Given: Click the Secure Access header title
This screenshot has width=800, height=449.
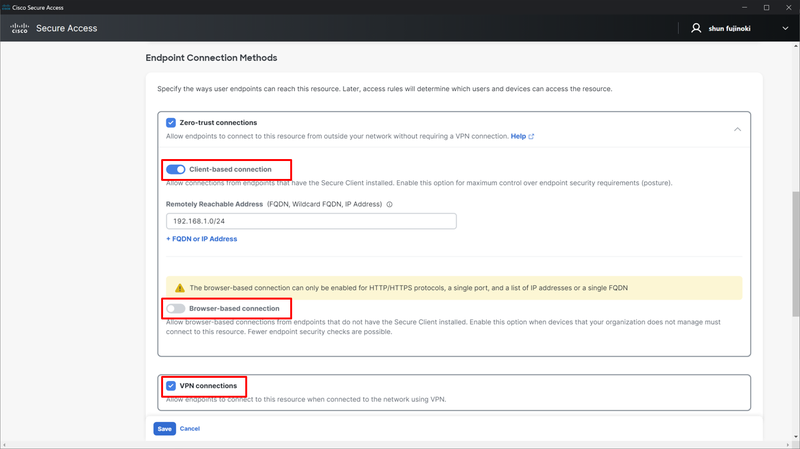Looking at the screenshot, I should [66, 28].
